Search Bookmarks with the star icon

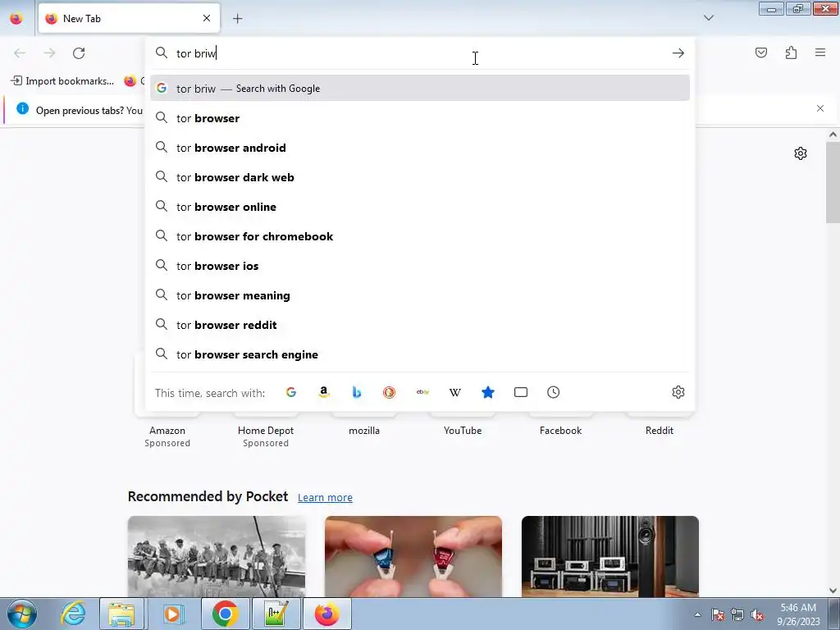[x=487, y=392]
